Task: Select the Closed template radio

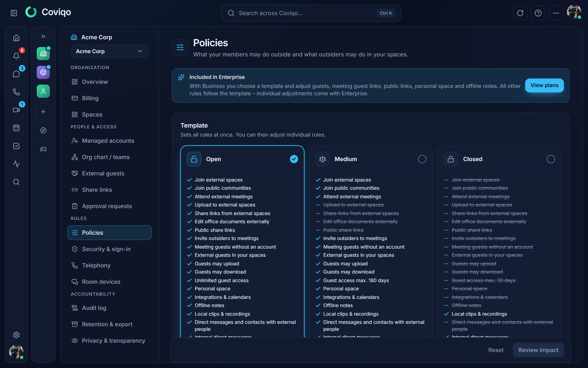Action: click(551, 159)
